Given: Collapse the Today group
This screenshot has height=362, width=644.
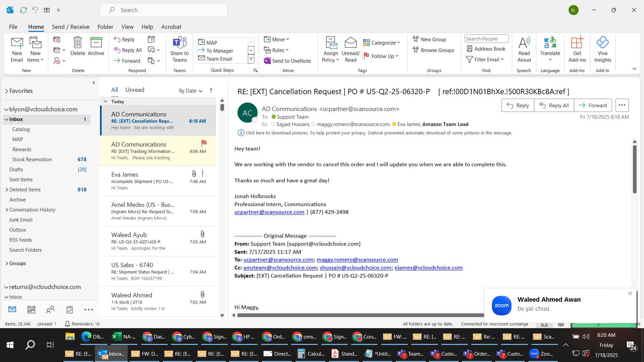Looking at the screenshot, I should click(106, 102).
